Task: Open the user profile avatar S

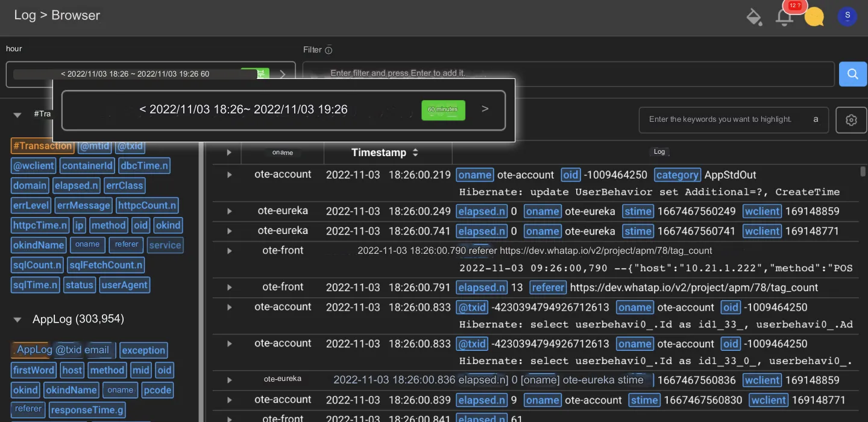Action: 848,16
